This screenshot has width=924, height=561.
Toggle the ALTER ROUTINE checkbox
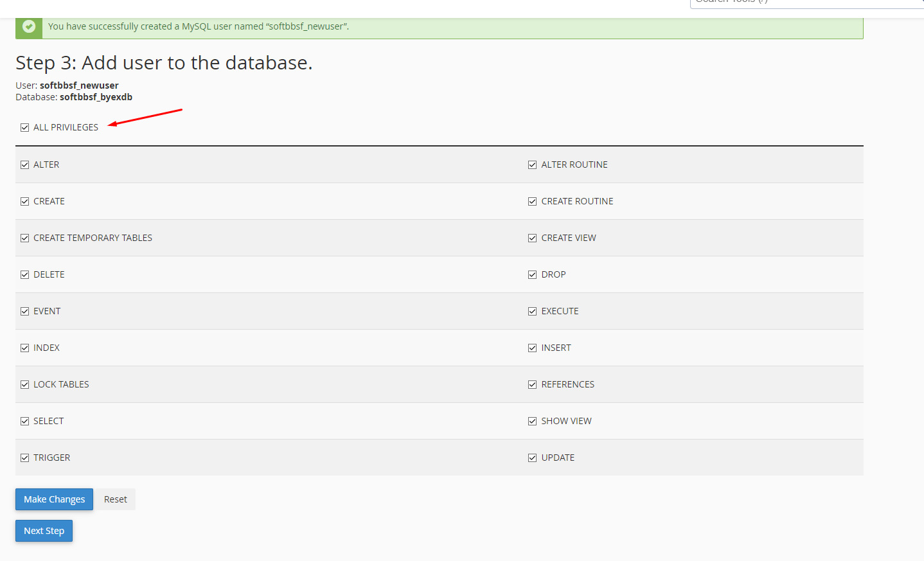point(532,165)
